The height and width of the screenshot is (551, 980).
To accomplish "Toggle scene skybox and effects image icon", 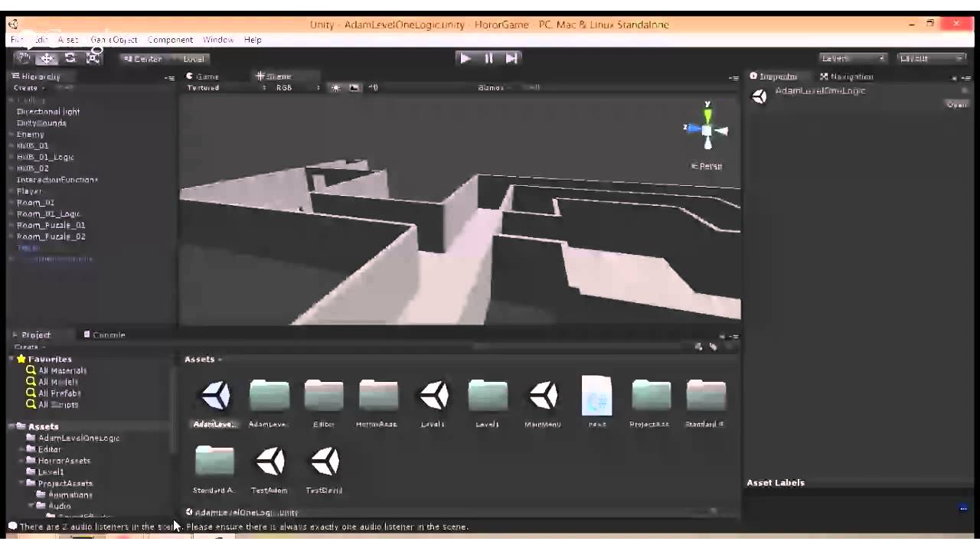I will click(x=354, y=88).
